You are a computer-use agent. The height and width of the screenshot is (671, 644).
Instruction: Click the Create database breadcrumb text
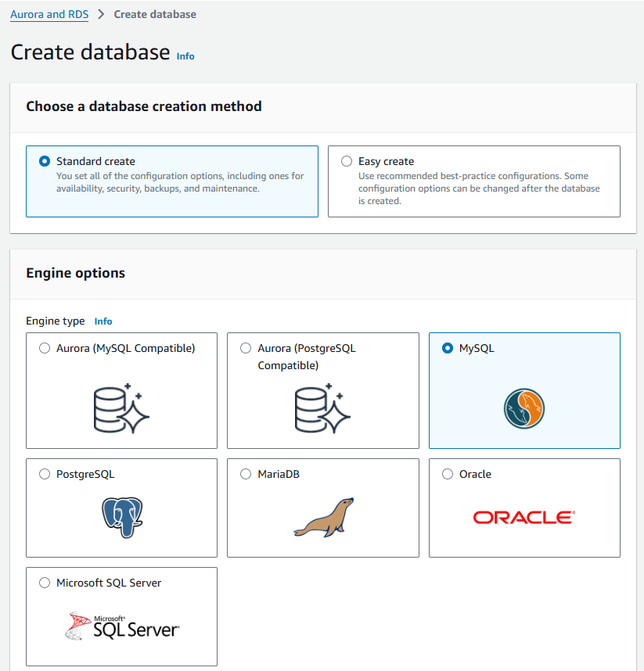click(x=155, y=15)
